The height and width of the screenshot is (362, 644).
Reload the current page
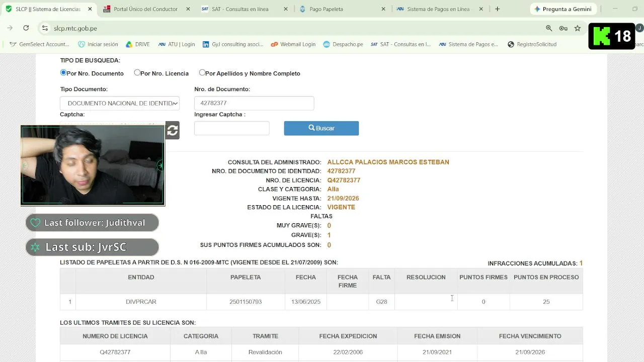tap(26, 28)
